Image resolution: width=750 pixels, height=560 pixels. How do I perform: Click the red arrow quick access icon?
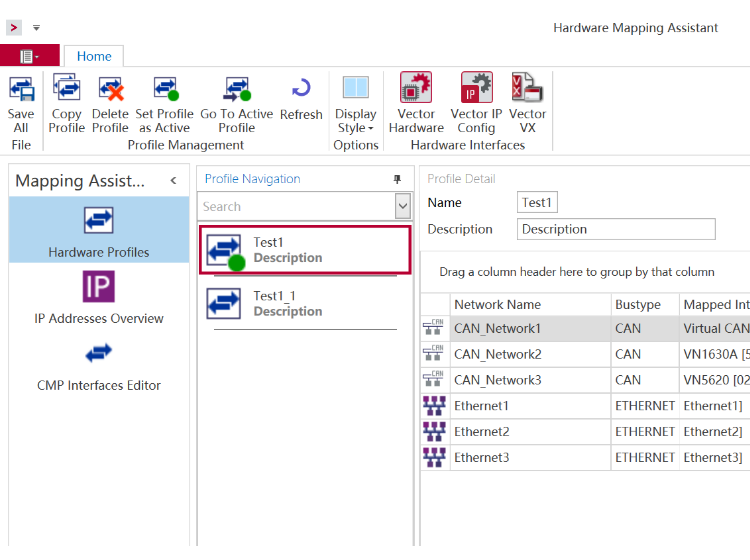(x=14, y=28)
